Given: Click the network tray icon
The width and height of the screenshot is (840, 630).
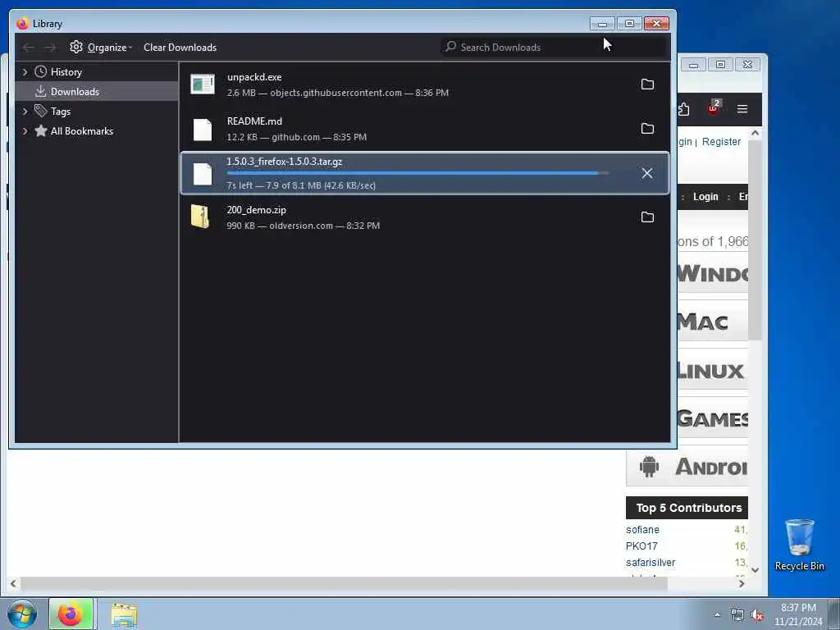Looking at the screenshot, I should coord(737,615).
